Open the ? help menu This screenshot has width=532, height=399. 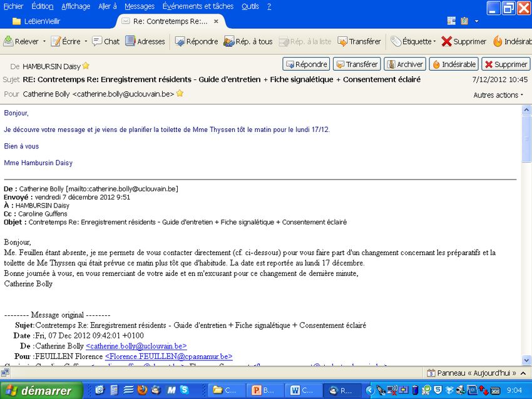(269, 6)
